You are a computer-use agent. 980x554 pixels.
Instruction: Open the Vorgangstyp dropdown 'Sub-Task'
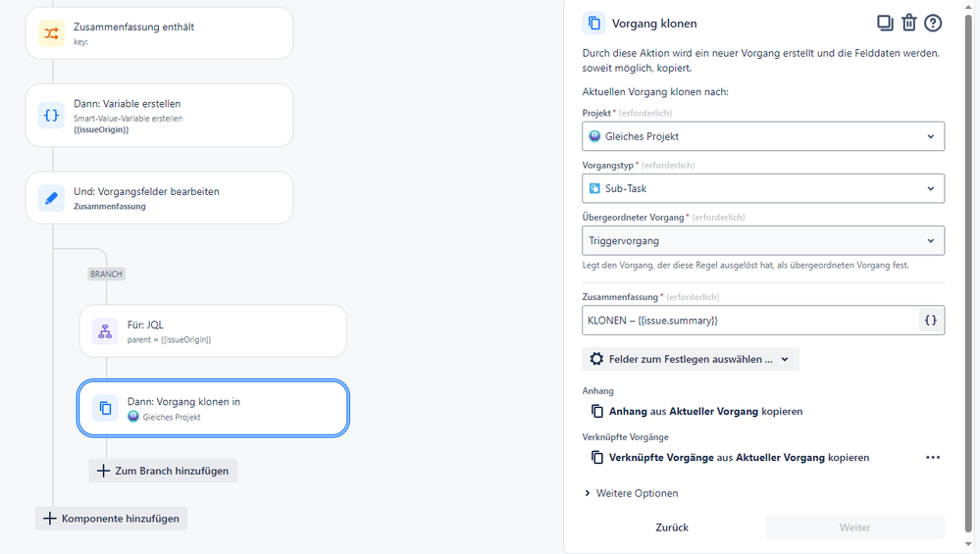(763, 188)
